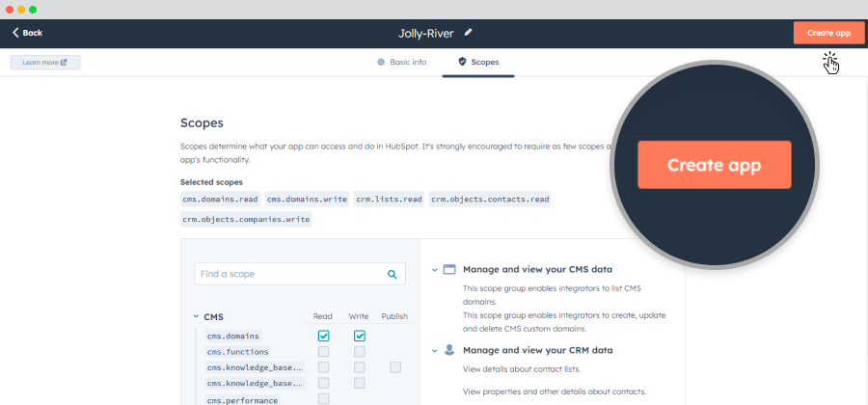Click the Scopes page heading
This screenshot has height=405, width=868.
click(x=203, y=122)
